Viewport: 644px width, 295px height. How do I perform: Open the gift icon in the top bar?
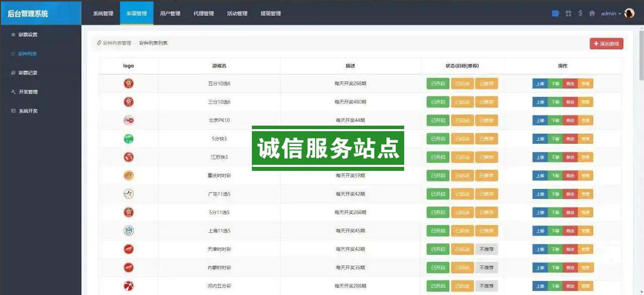pos(569,14)
